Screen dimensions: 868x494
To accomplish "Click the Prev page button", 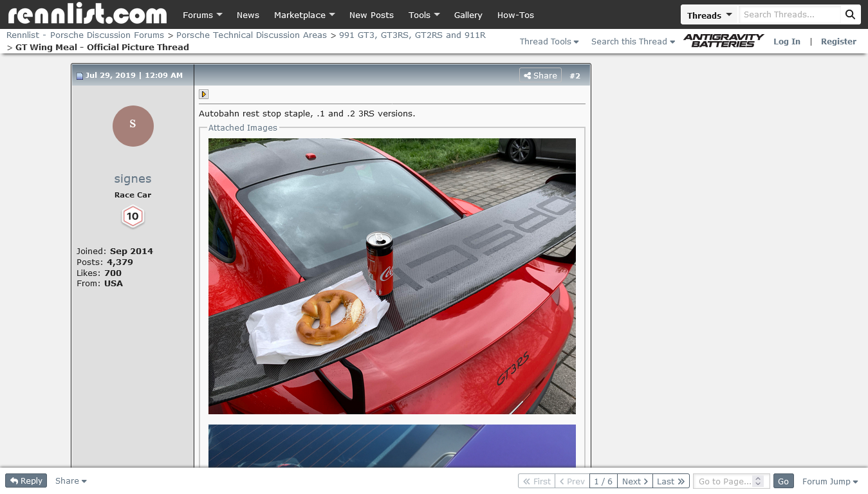I will (x=572, y=481).
